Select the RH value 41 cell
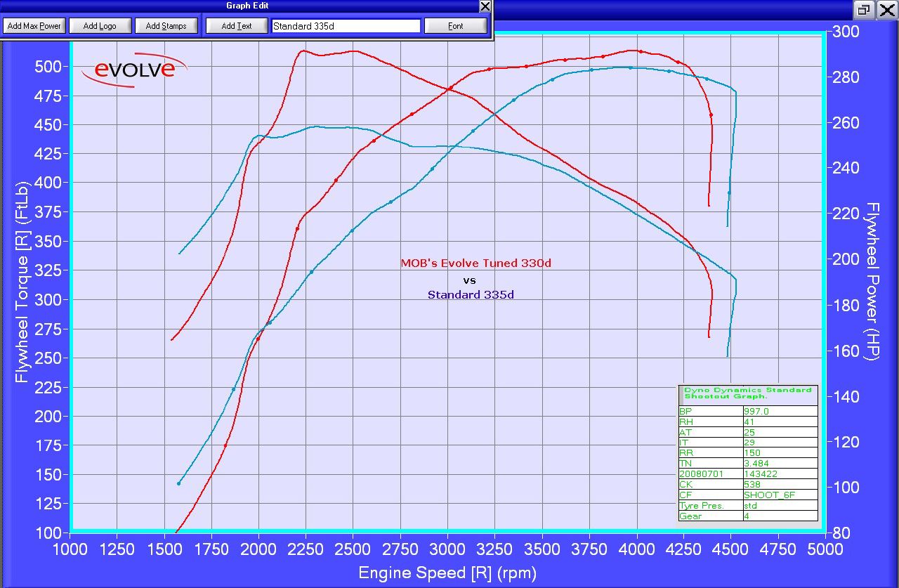 [x=780, y=422]
